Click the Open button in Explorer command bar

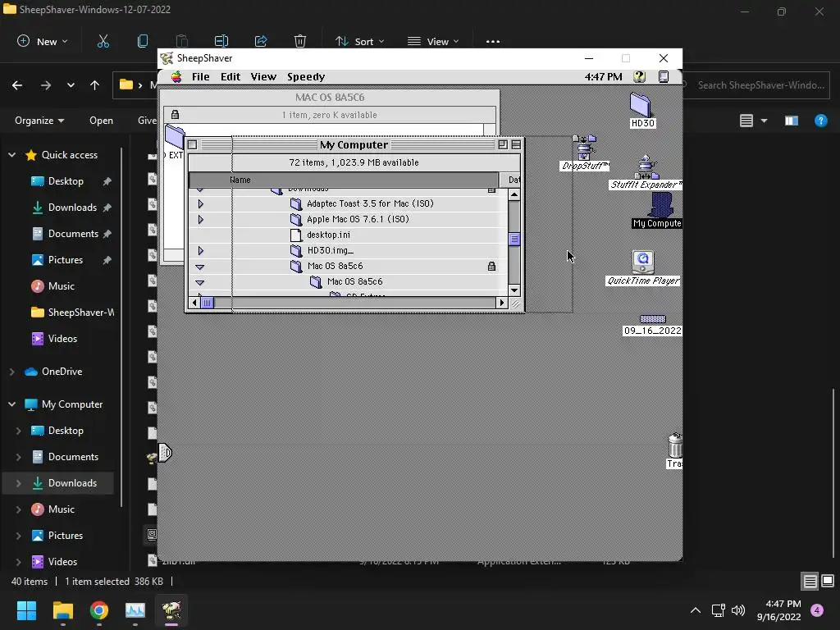(101, 121)
